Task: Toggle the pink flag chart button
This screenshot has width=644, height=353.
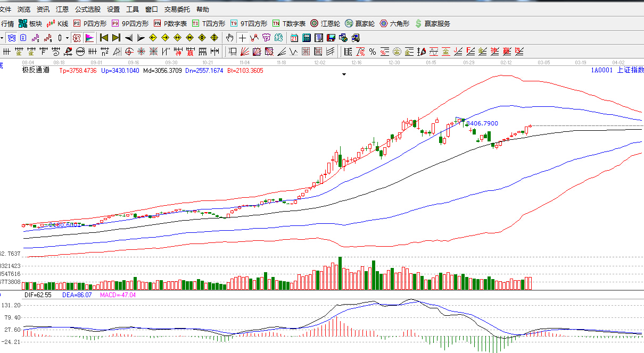Action: [89, 38]
